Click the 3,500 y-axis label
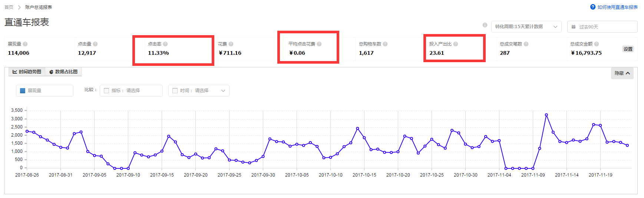The image size is (644, 198). click(17, 110)
